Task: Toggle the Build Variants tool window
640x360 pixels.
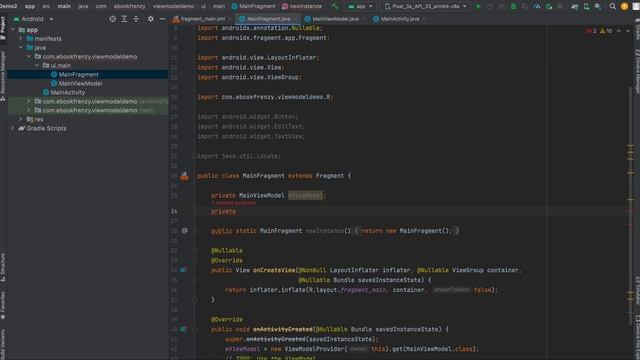Action: pyautogui.click(x=3, y=344)
